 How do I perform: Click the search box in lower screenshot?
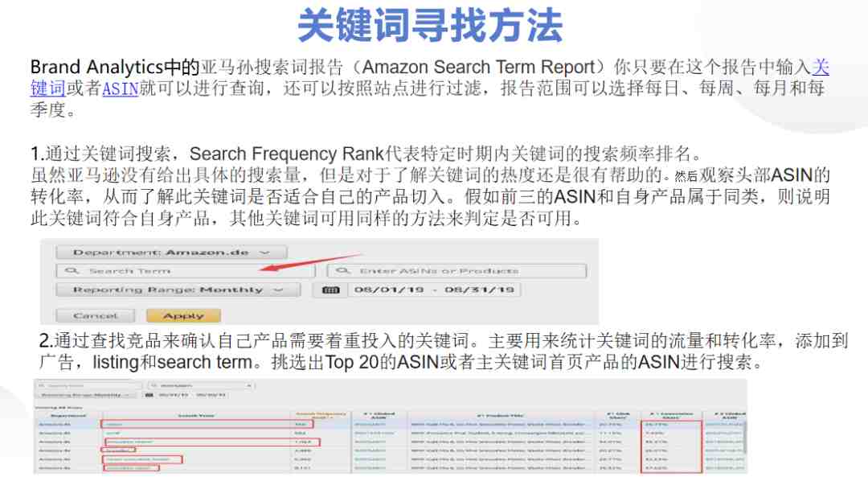[90, 385]
